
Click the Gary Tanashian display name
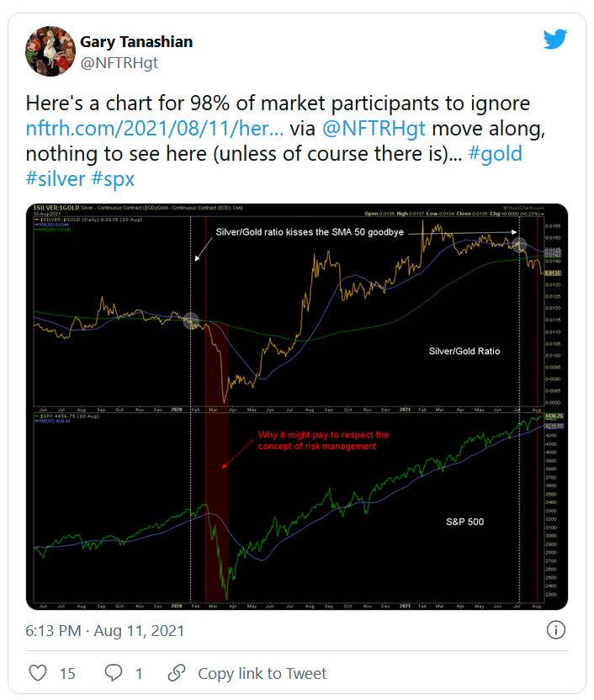(x=135, y=41)
